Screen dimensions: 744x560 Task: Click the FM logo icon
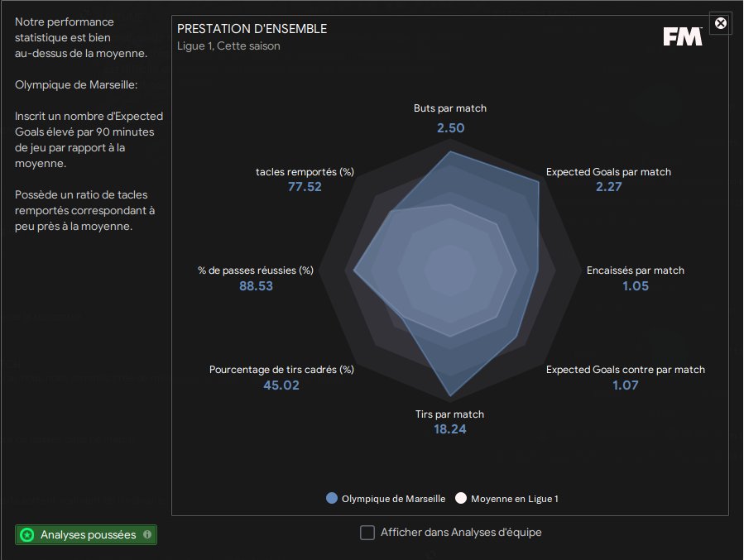[682, 36]
